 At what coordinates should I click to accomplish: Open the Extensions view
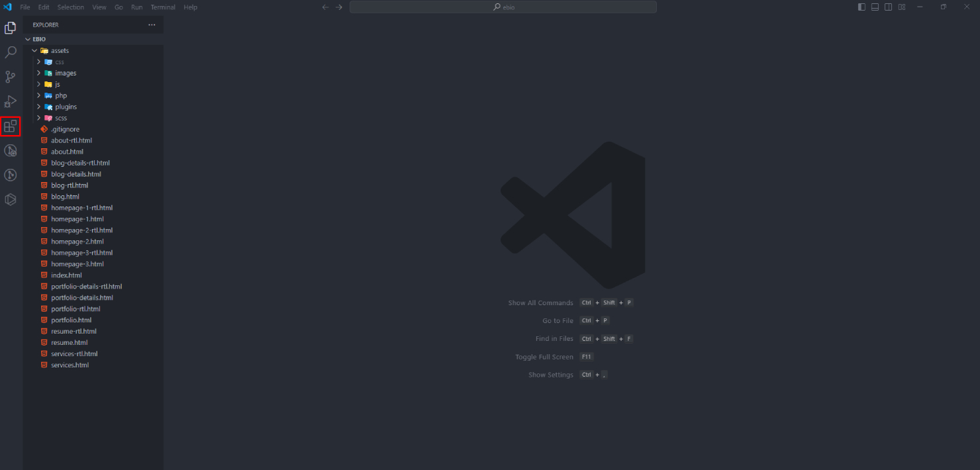11,126
